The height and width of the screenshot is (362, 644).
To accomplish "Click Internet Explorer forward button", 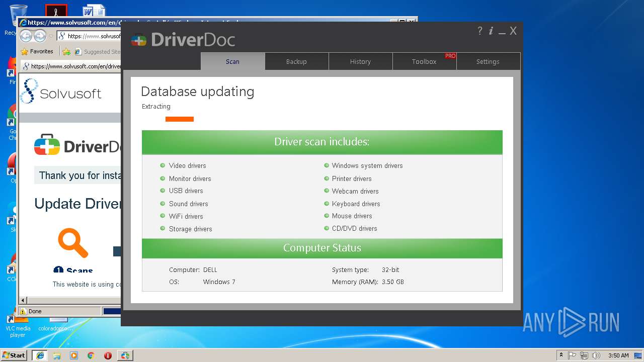I will (40, 36).
